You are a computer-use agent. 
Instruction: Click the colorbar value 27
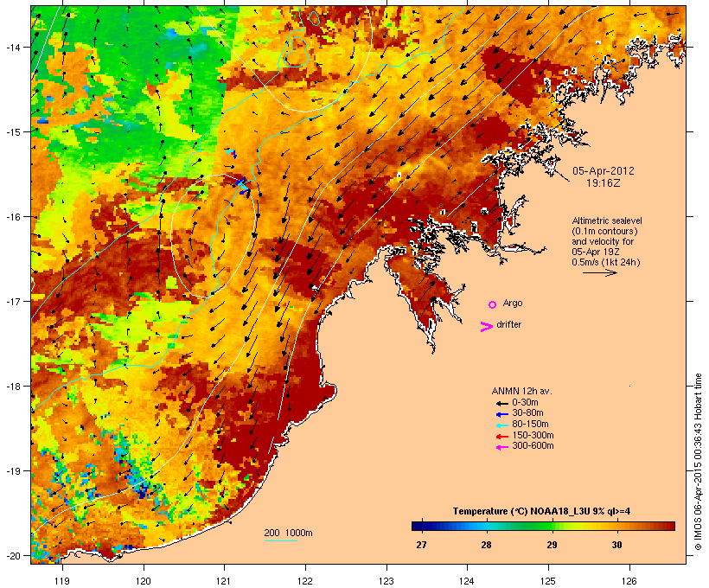click(421, 545)
